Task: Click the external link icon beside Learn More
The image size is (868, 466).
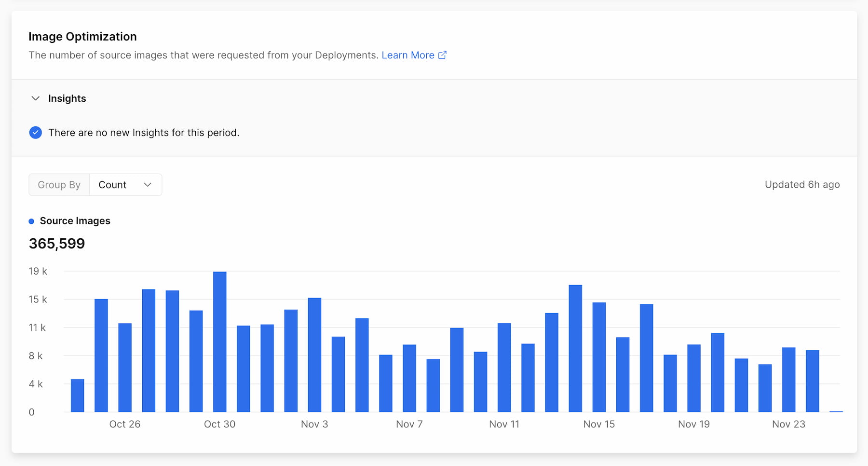Action: 442,55
